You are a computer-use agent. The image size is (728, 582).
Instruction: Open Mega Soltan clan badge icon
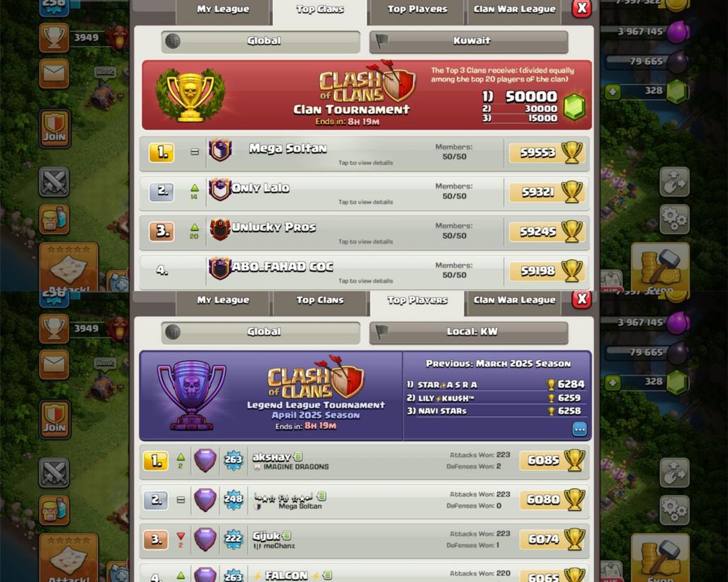click(x=220, y=150)
